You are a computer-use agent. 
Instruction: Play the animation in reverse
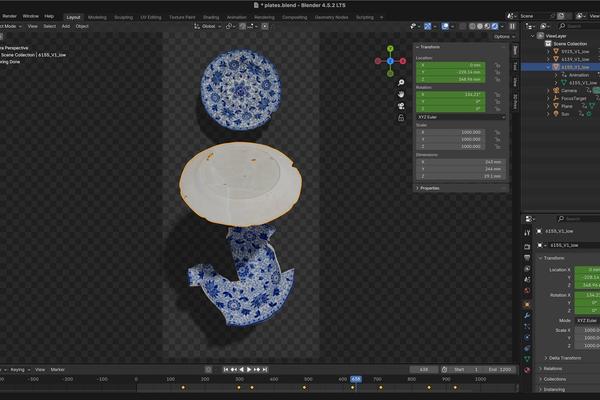pos(241,369)
